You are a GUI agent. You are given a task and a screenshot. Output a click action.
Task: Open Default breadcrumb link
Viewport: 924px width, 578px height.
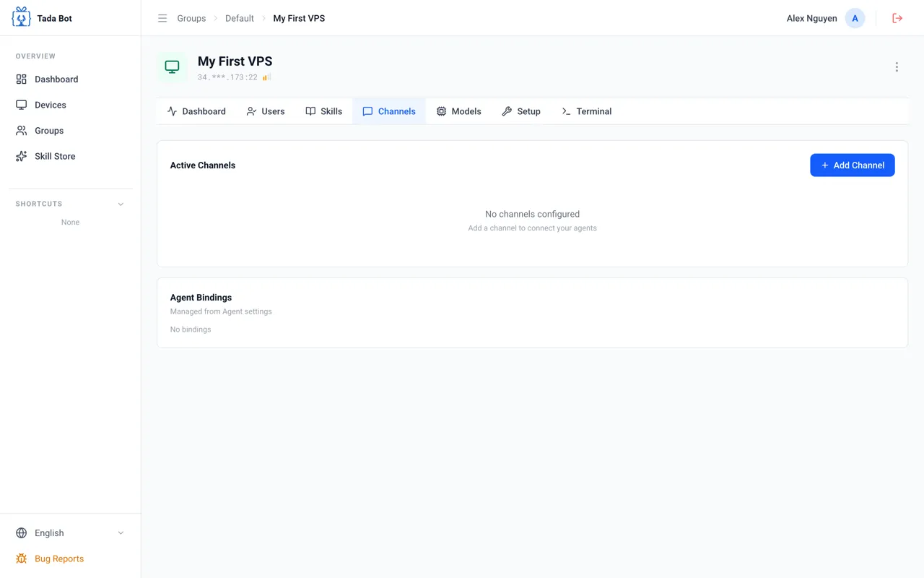coord(239,18)
